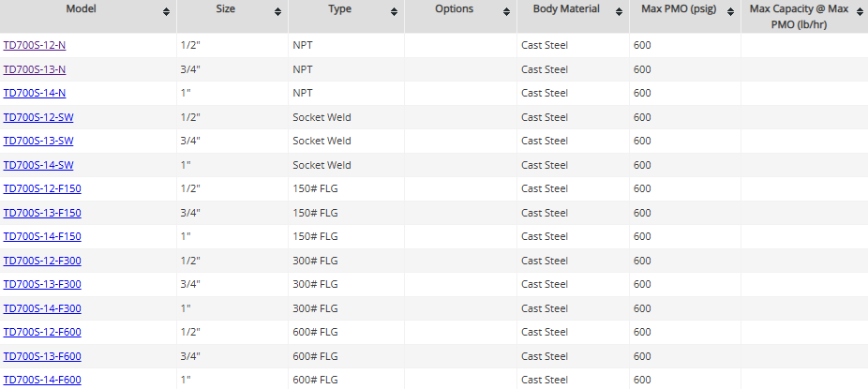
Task: Open the TD700S-12-N model link
Action: [35, 45]
